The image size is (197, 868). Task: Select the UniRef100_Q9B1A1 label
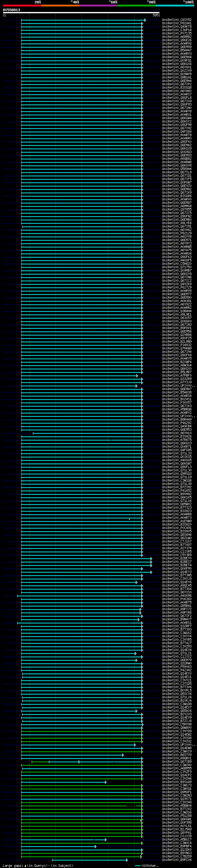click(x=177, y=78)
